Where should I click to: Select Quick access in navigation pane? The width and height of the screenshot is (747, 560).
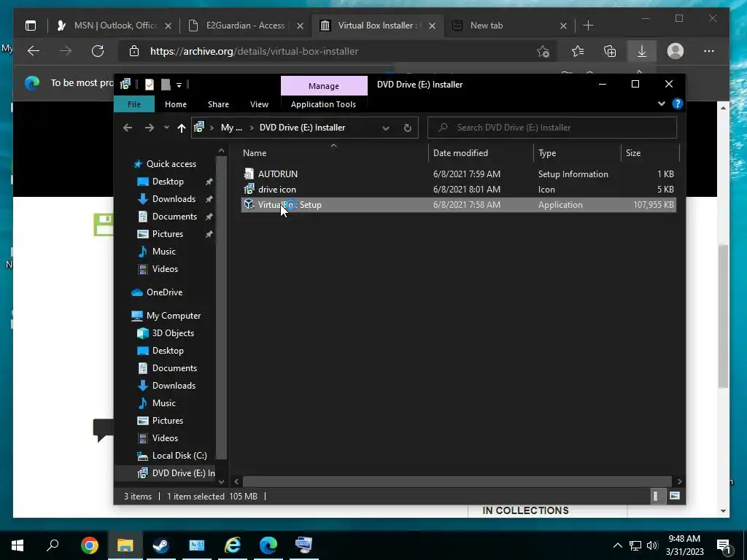[x=171, y=164]
